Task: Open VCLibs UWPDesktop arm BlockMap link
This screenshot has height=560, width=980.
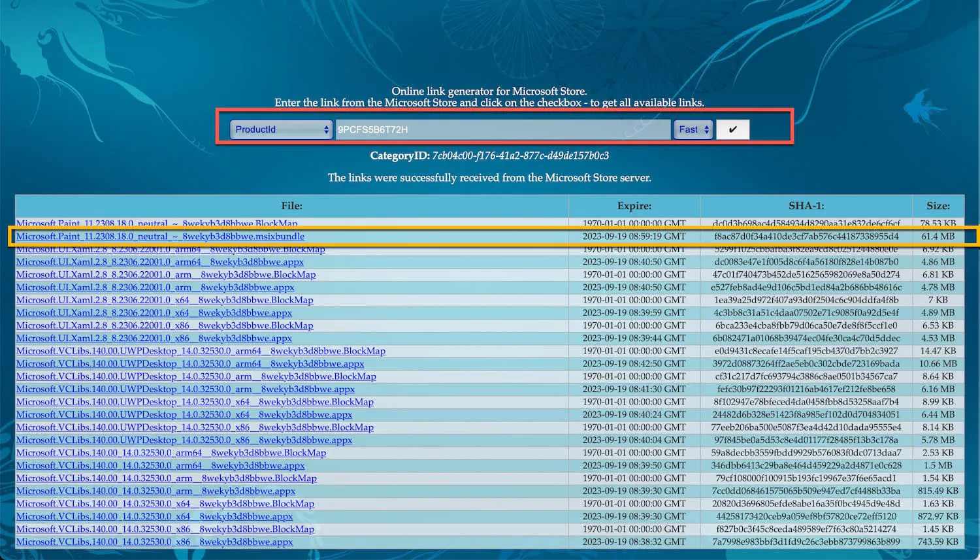Action: tap(196, 376)
